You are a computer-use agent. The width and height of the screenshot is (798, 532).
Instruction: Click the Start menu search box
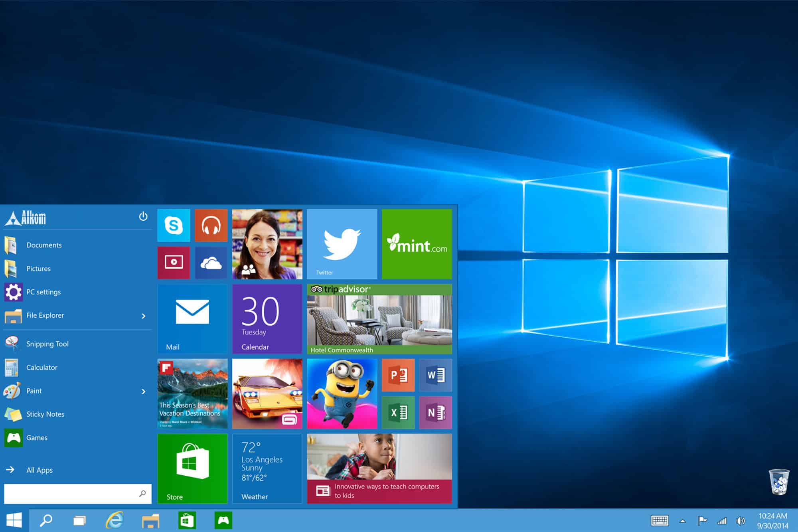pyautogui.click(x=72, y=494)
